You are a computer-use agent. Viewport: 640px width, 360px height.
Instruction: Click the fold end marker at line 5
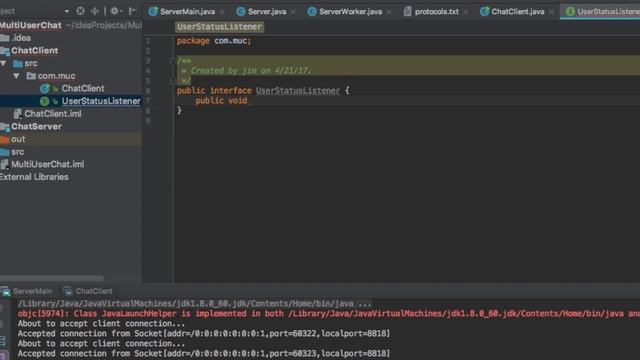point(173,80)
